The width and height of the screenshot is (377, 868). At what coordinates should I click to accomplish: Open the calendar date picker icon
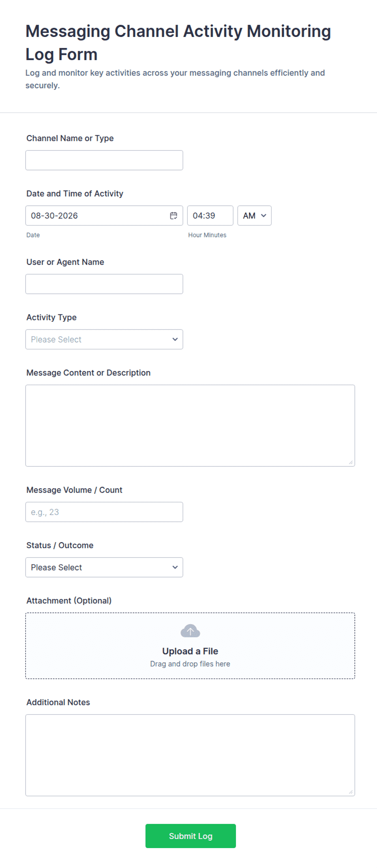[174, 215]
